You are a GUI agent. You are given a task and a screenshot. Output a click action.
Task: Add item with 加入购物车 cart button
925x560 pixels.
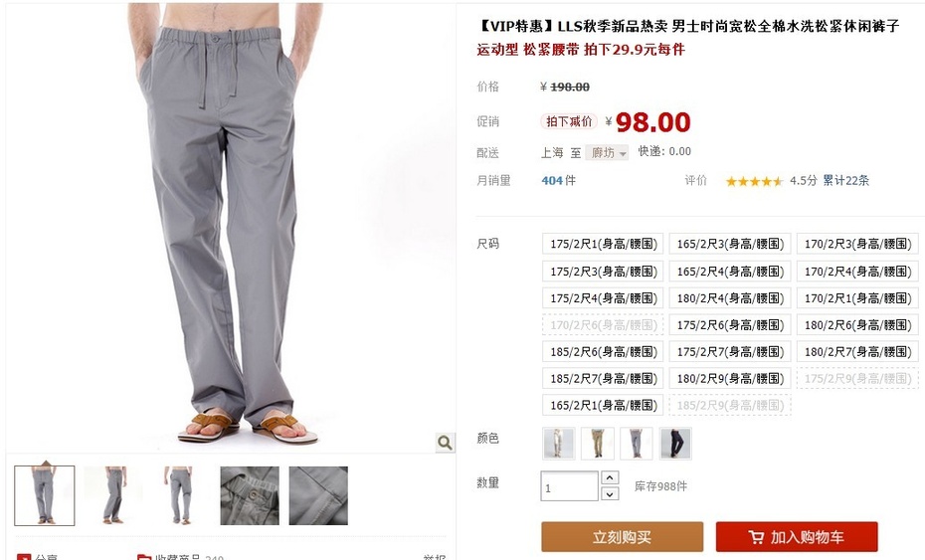pos(797,537)
